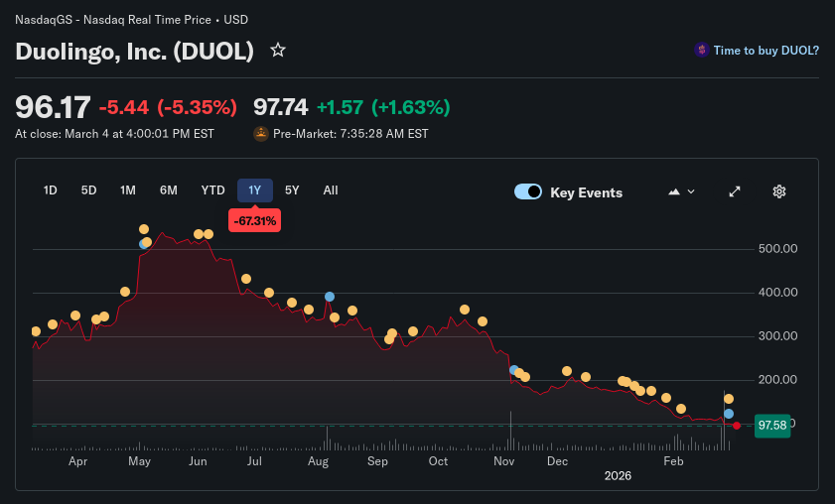The image size is (835, 504).
Task: Switch to 6M chart range
Action: pos(169,190)
